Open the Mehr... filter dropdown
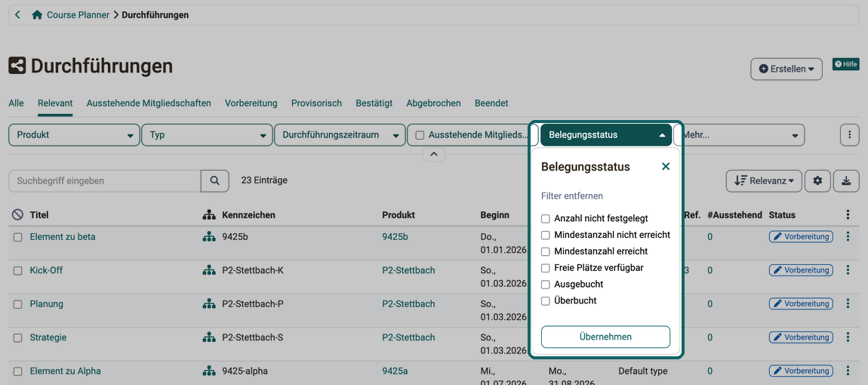 click(740, 134)
